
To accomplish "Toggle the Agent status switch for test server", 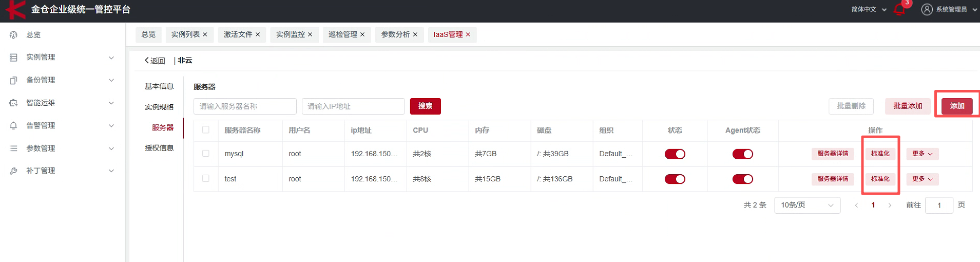I will tap(742, 179).
